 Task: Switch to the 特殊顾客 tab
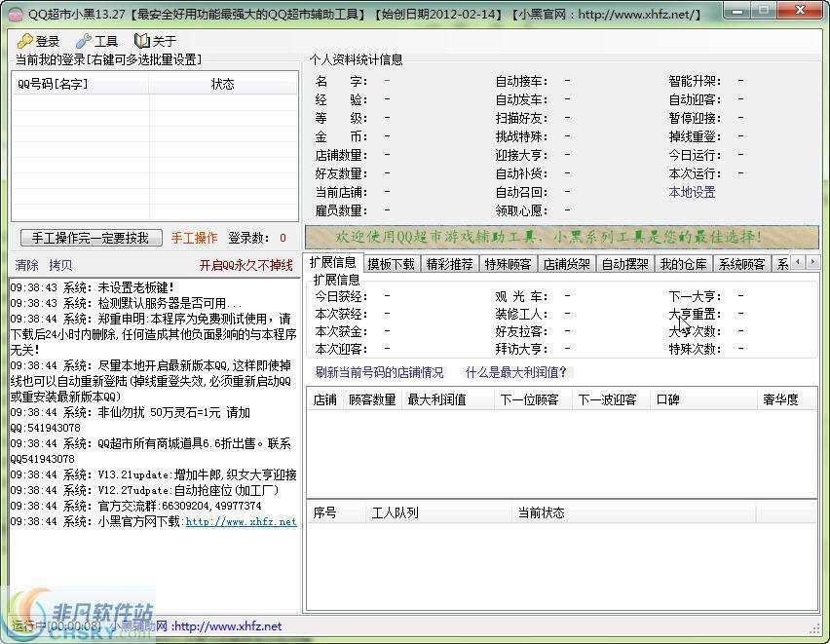point(509,264)
